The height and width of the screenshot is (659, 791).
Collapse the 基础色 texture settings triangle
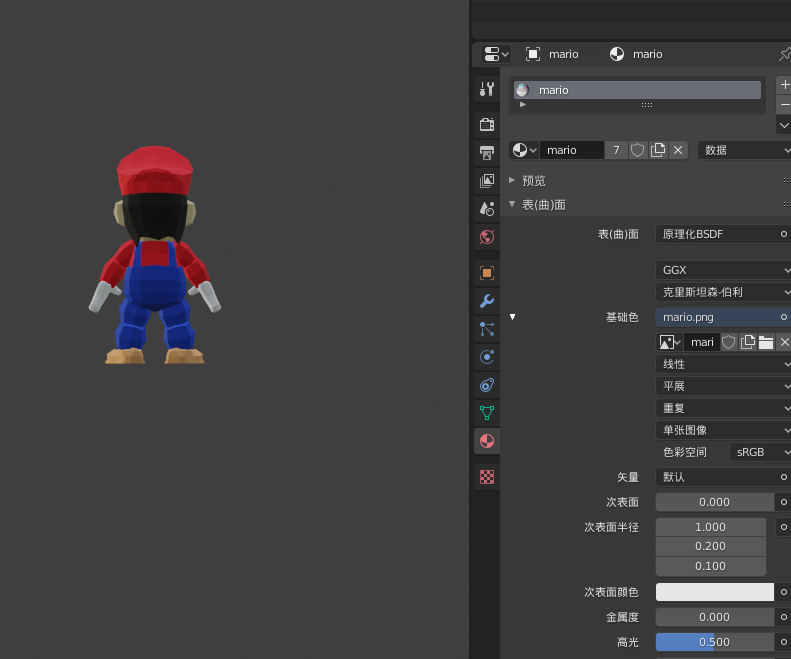[513, 317]
